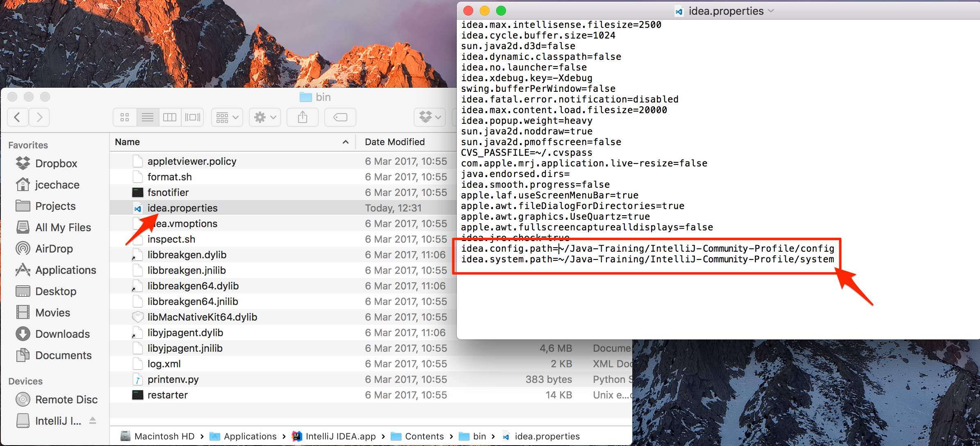Select idea.properties file row

pyautogui.click(x=283, y=208)
